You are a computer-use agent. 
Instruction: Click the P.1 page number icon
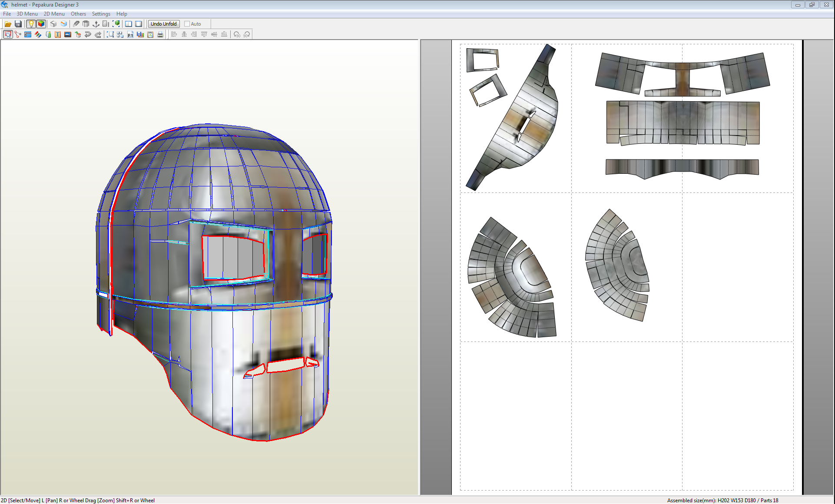(x=130, y=34)
